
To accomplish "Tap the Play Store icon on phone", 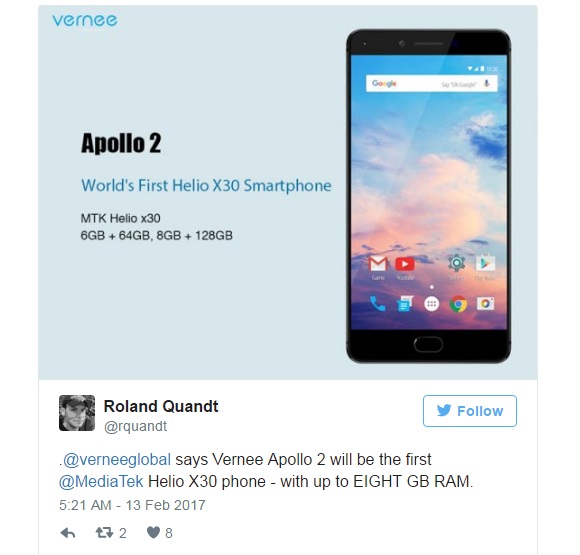I will [x=485, y=263].
